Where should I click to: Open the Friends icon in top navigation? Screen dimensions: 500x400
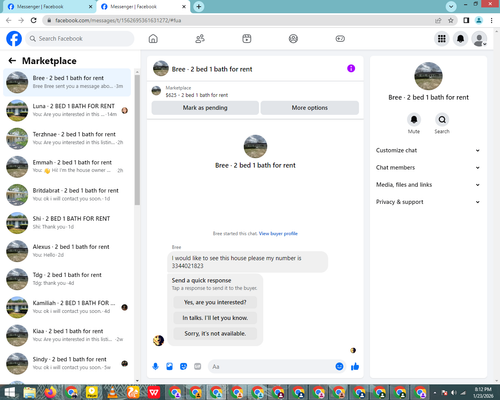200,39
